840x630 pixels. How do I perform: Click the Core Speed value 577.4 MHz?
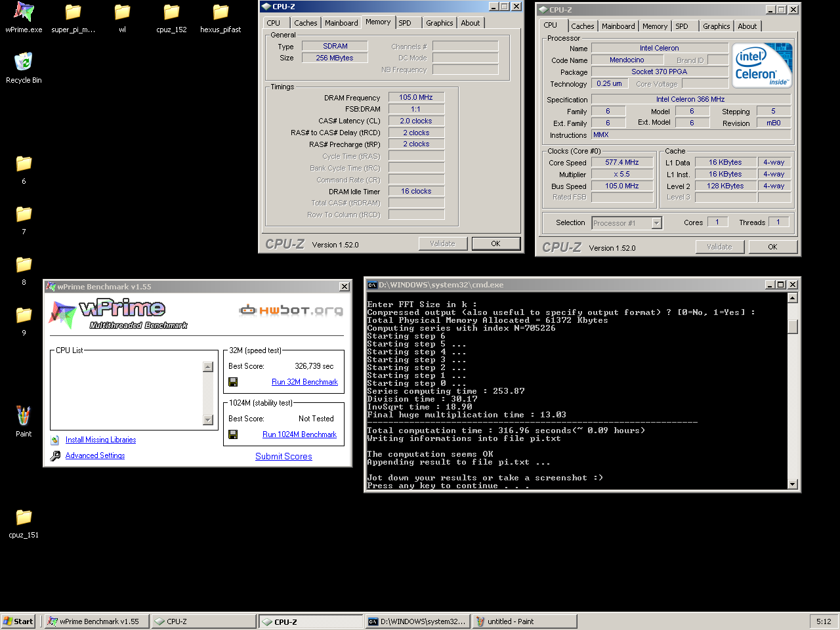622,162
